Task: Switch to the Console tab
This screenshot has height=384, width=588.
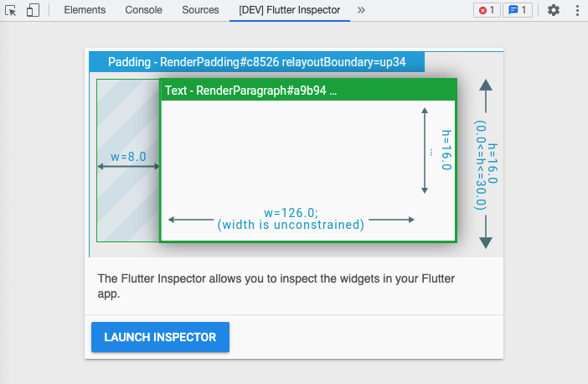Action: (x=143, y=10)
